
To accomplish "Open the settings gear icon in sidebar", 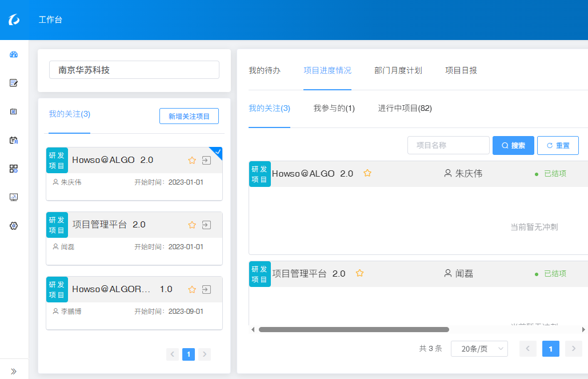I will 14,226.
